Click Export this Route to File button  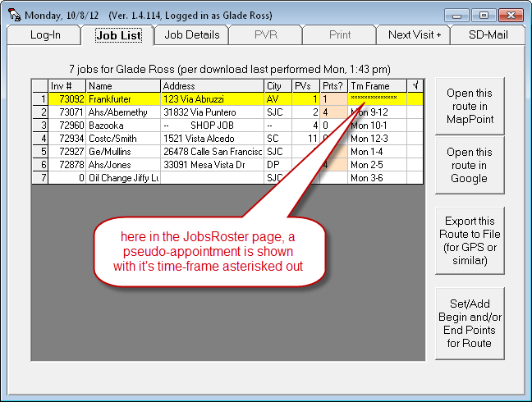tap(470, 241)
